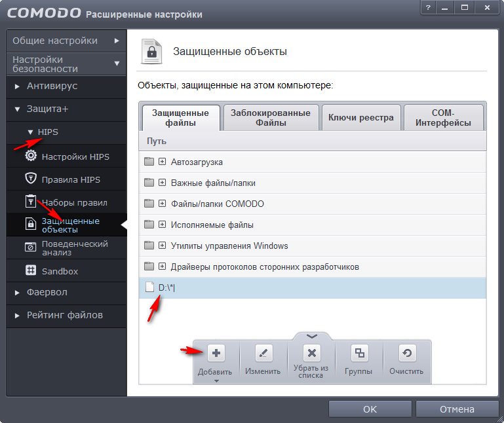Click the file icon beside D:\*|

(x=149, y=287)
